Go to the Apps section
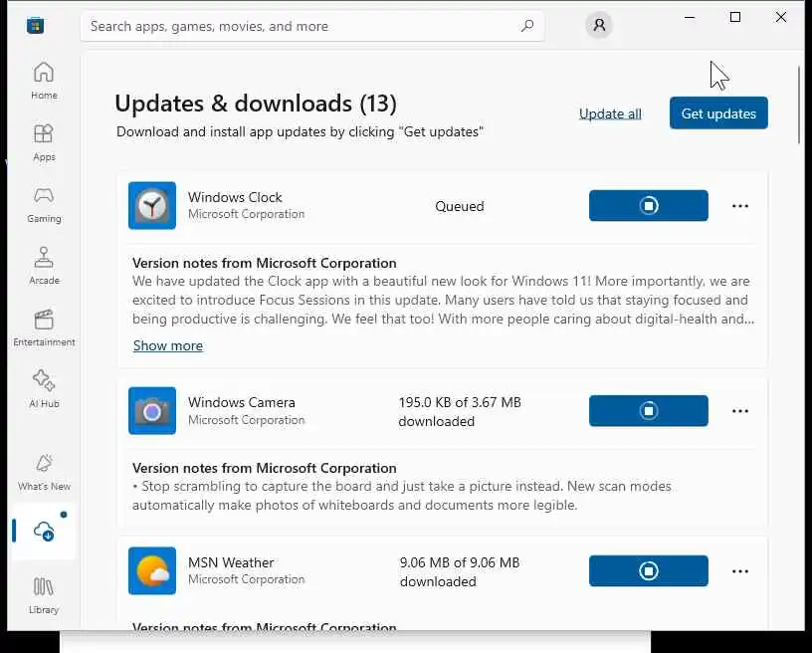This screenshot has width=812, height=653. pos(44,143)
